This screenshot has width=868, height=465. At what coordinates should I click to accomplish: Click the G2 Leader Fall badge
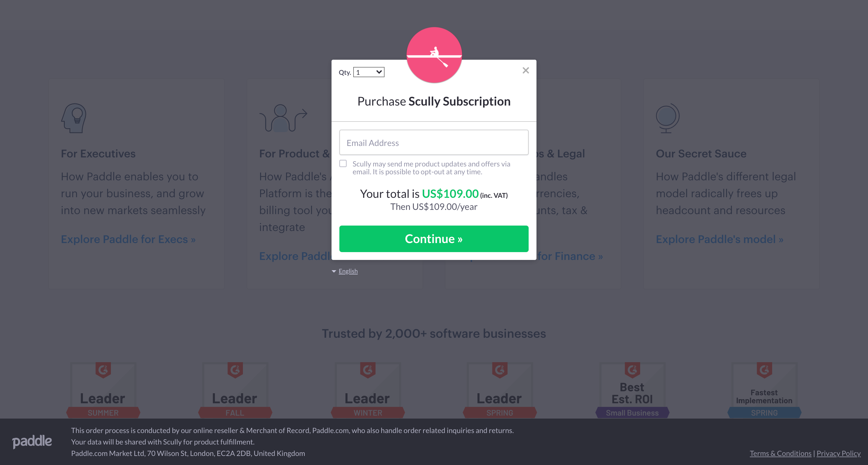point(235,391)
